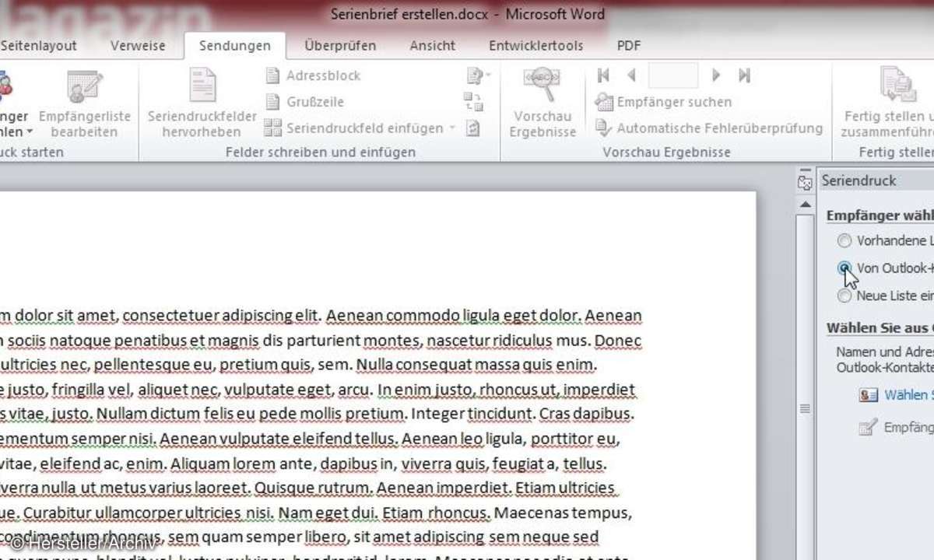Jump to the last record
The image size is (934, 560).
point(744,75)
